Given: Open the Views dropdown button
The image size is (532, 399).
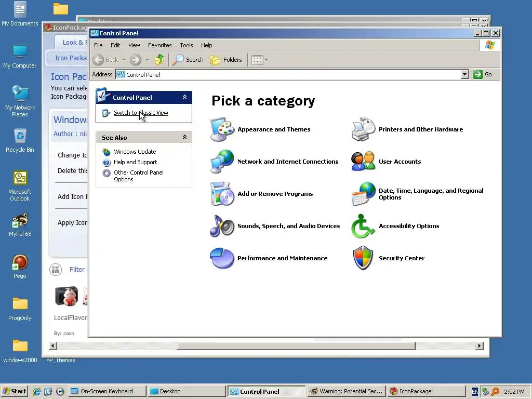Looking at the screenshot, I should pos(260,60).
